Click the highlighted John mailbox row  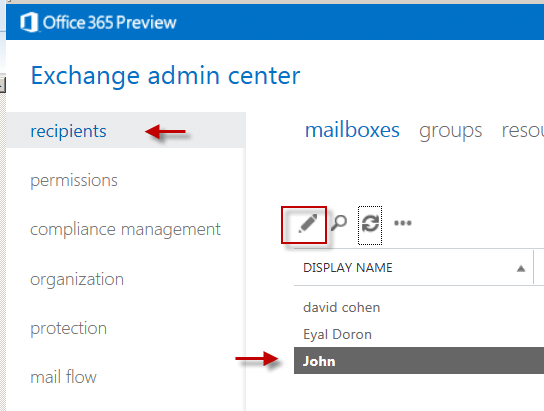(x=419, y=361)
